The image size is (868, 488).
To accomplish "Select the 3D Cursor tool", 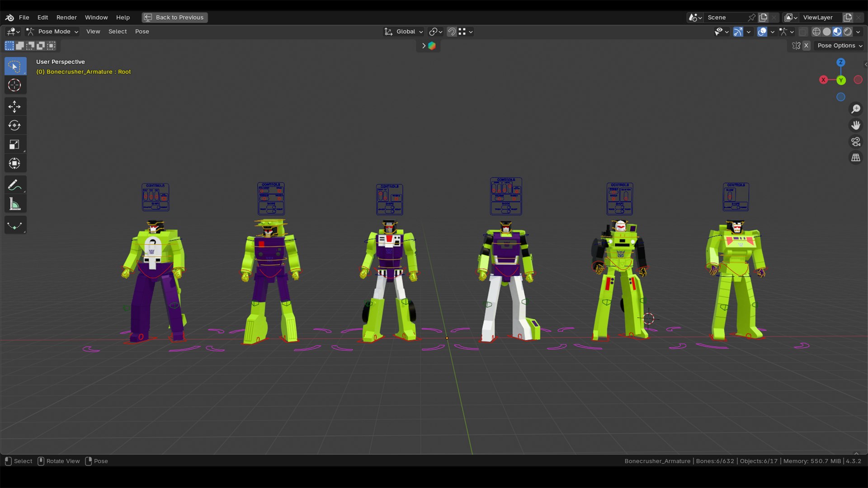I will pyautogui.click(x=15, y=85).
